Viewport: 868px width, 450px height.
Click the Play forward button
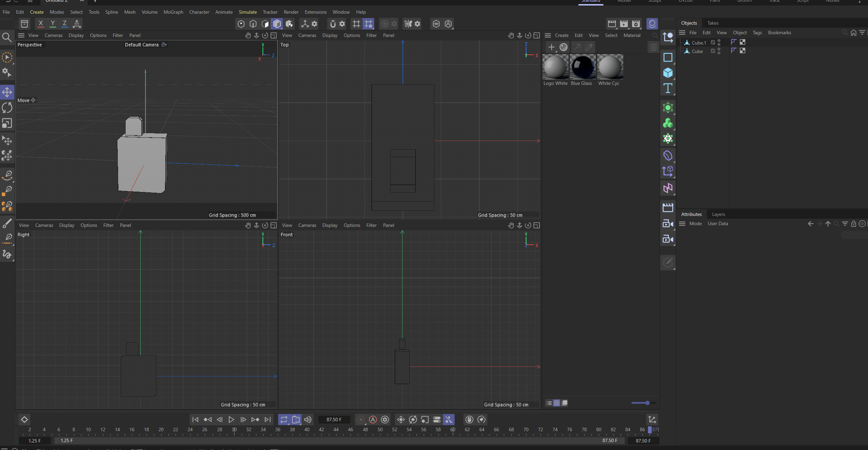tap(231, 420)
